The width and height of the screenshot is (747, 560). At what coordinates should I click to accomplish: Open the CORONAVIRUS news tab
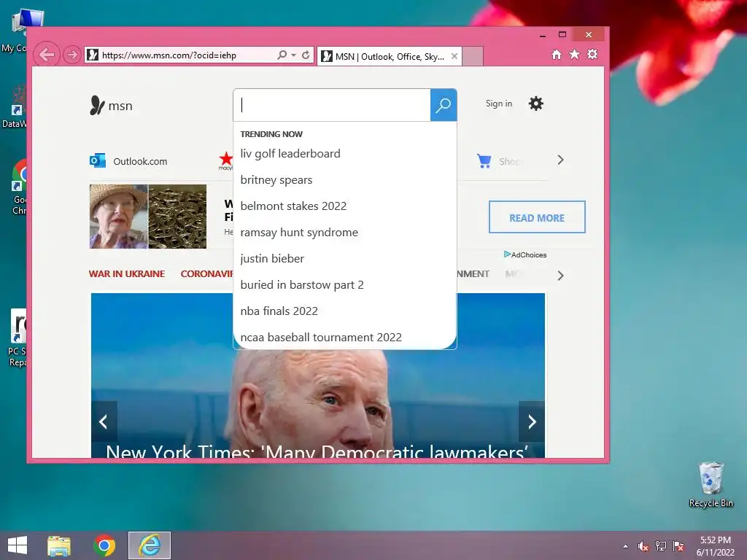click(206, 274)
